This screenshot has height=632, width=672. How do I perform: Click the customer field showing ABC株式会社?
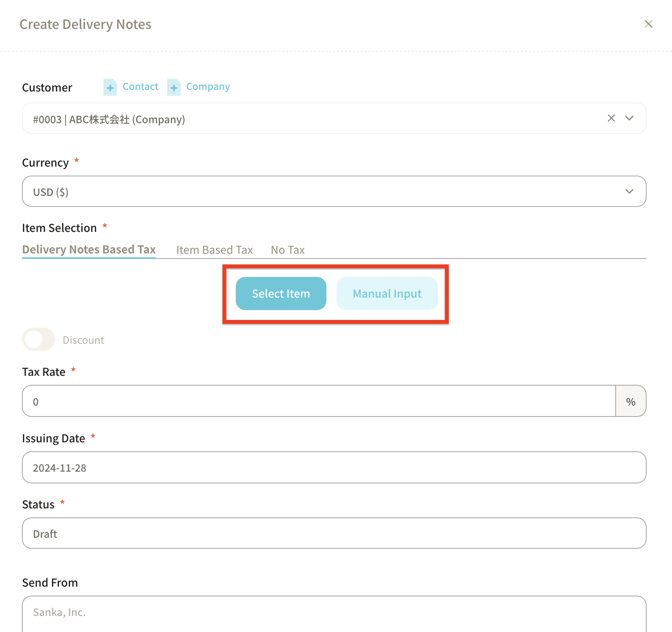305,119
